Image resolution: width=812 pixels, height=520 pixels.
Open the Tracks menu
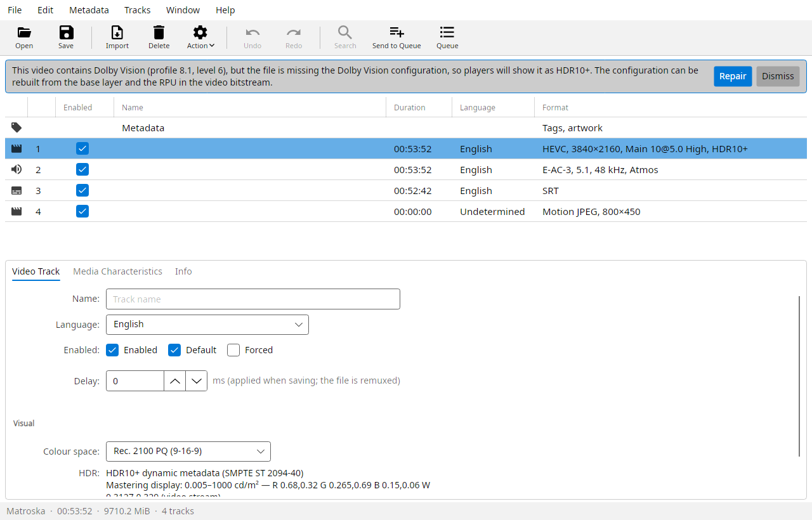pos(138,10)
